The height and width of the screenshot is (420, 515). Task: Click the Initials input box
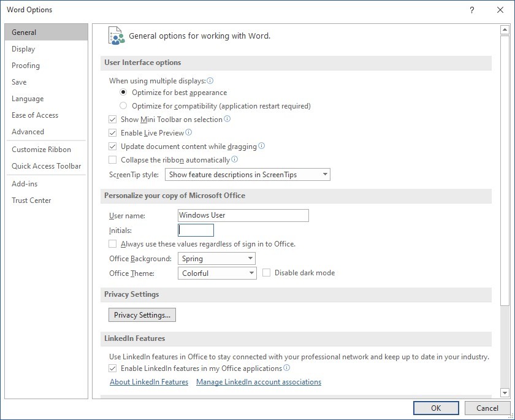[196, 230]
